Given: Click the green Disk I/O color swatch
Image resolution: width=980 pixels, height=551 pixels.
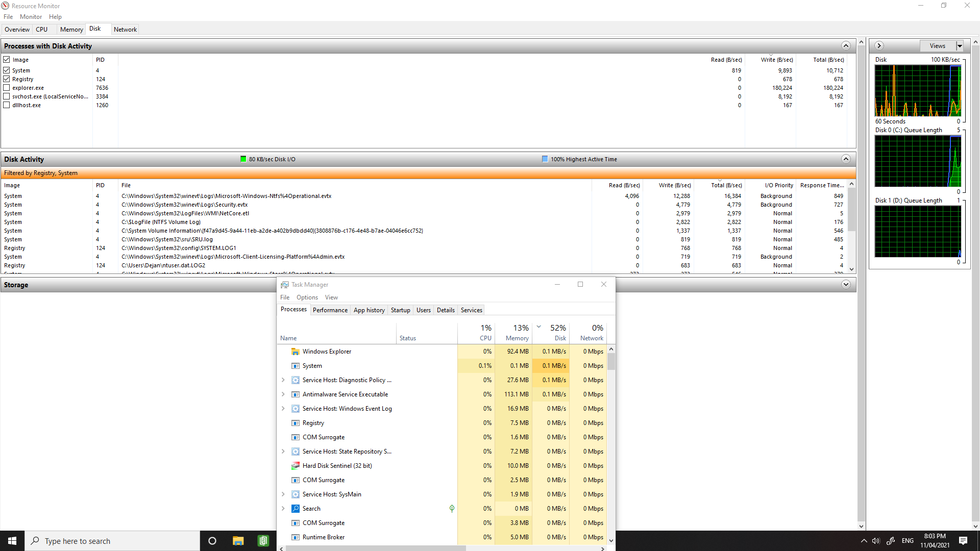Looking at the screenshot, I should 243,159.
